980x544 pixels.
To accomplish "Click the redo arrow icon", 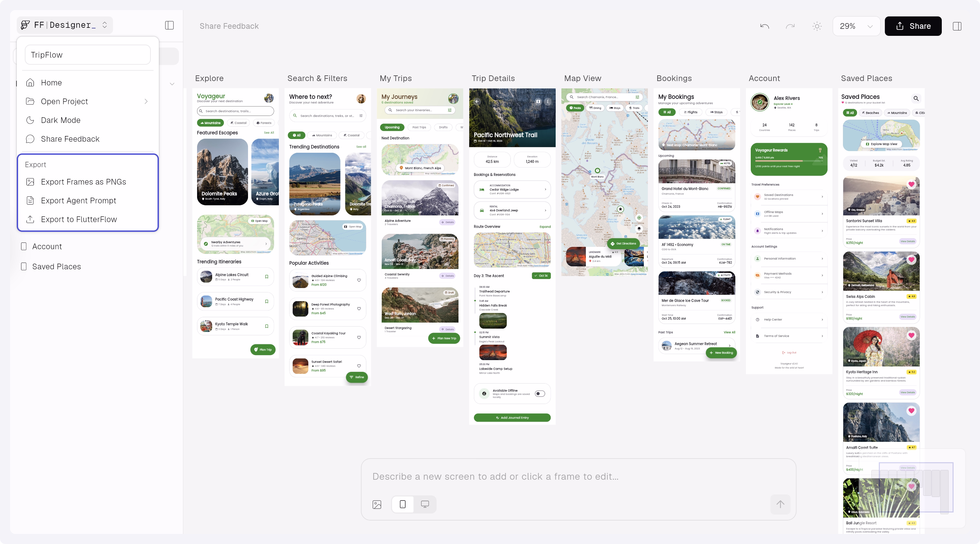I will coord(790,26).
